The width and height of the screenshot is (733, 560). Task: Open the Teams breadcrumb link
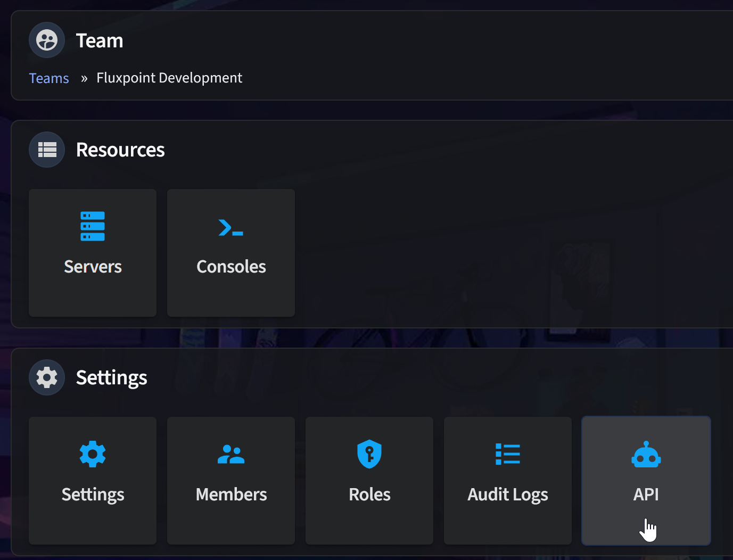point(49,78)
